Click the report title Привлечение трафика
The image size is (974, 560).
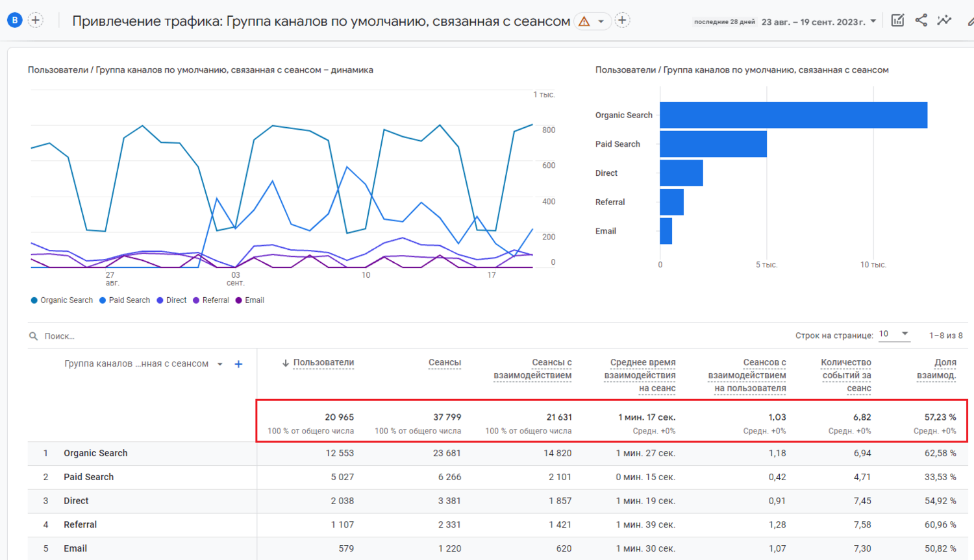click(321, 21)
